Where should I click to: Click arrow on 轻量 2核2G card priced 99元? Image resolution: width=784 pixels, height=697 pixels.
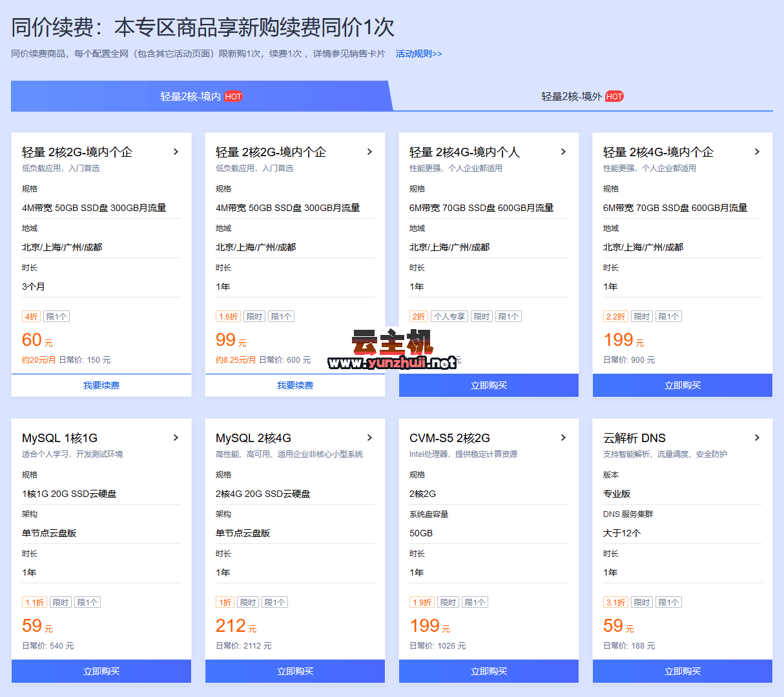[369, 152]
